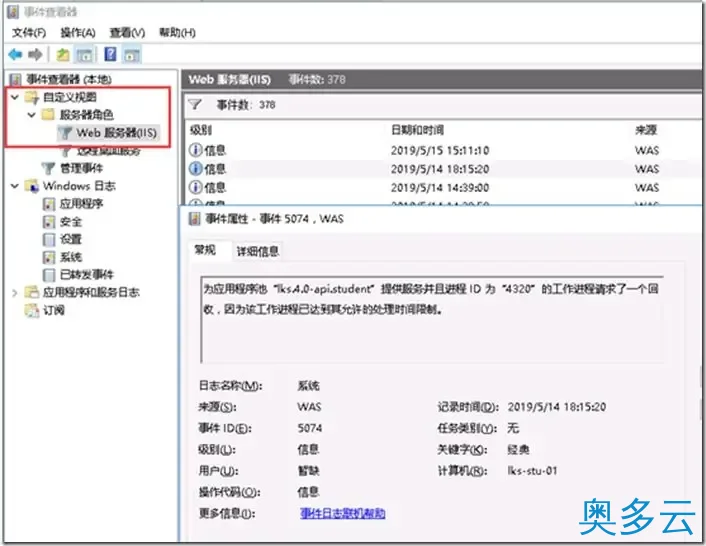
Task: Click inside the event description text box
Action: point(432,320)
